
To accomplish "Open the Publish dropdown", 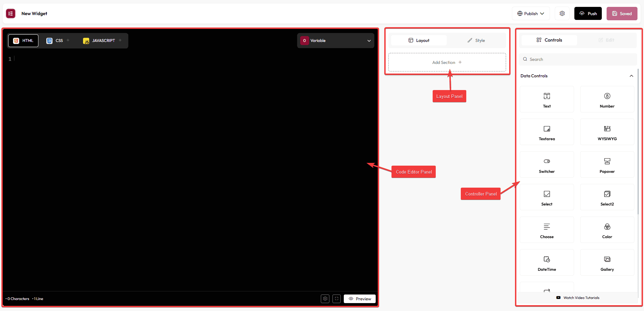I will pyautogui.click(x=531, y=13).
